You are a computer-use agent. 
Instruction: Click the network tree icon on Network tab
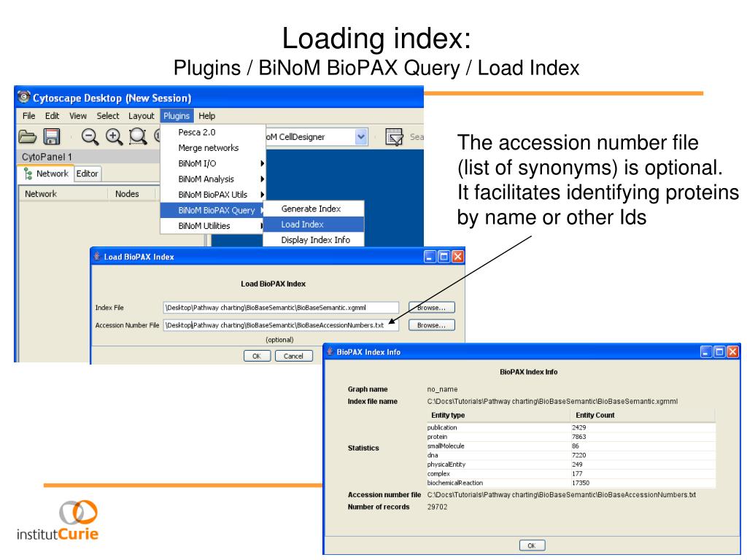[x=28, y=174]
